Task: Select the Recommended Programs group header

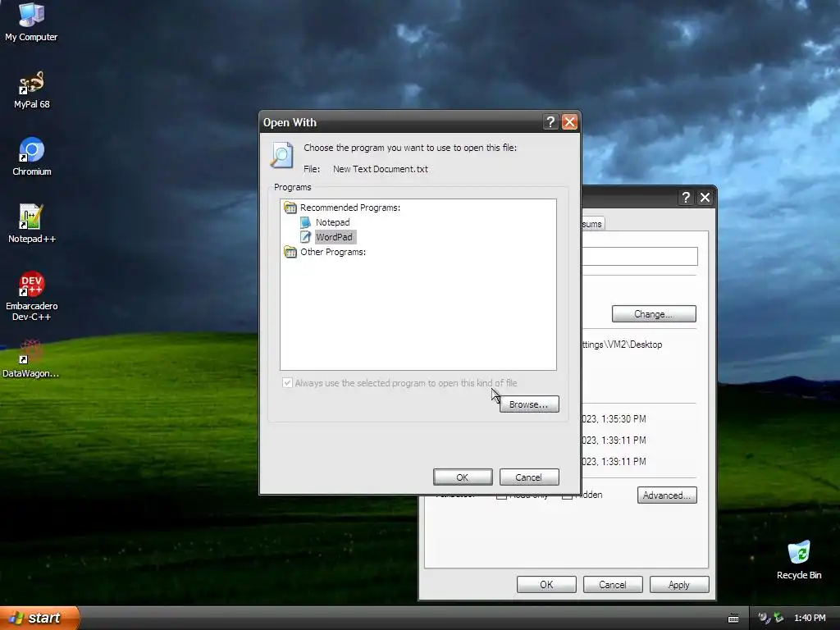Action: (x=349, y=208)
